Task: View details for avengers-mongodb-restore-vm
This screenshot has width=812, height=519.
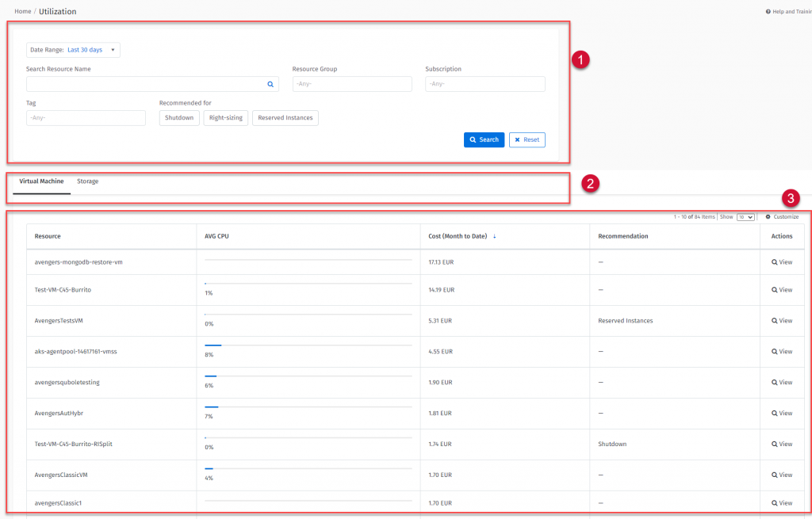Action: [781, 261]
